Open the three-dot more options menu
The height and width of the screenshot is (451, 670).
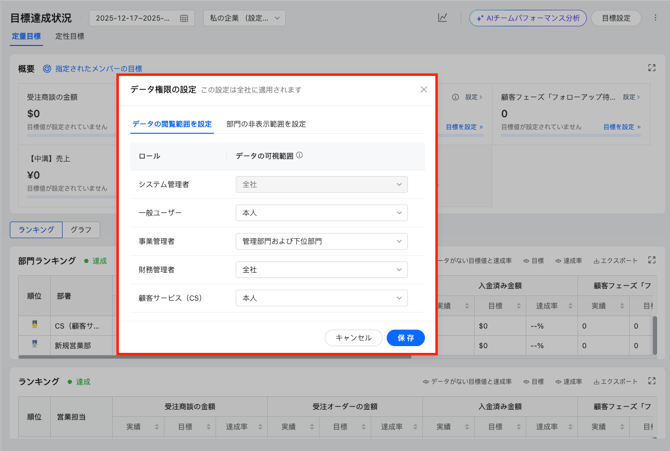coord(656,18)
